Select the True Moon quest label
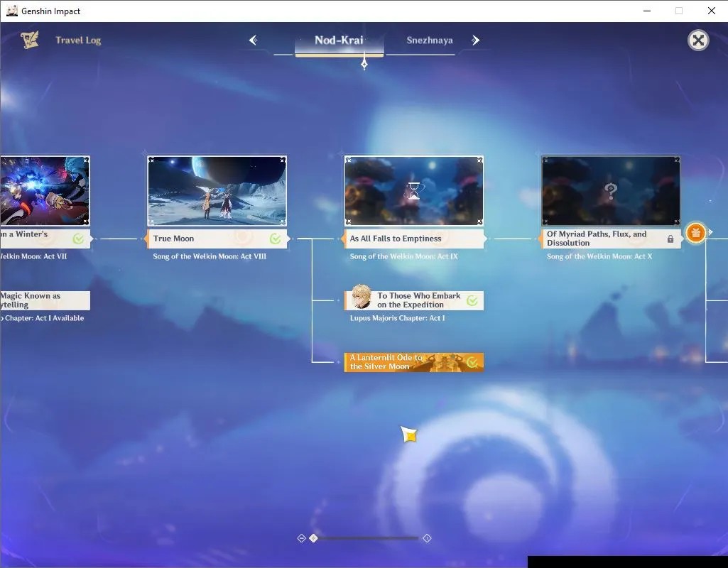The width and height of the screenshot is (728, 568). 217,239
